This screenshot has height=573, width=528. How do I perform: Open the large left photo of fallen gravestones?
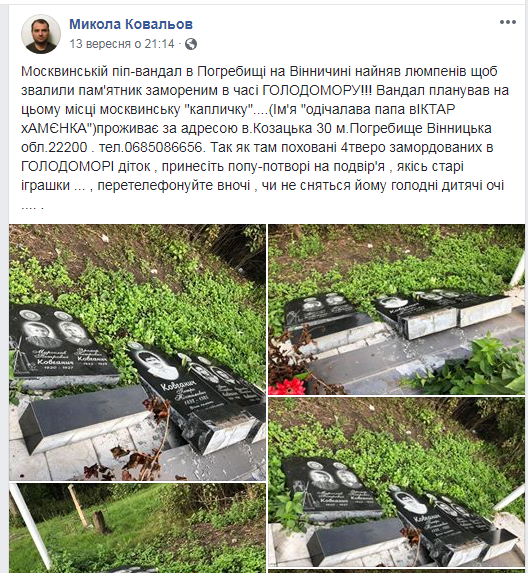[x=137, y=352]
